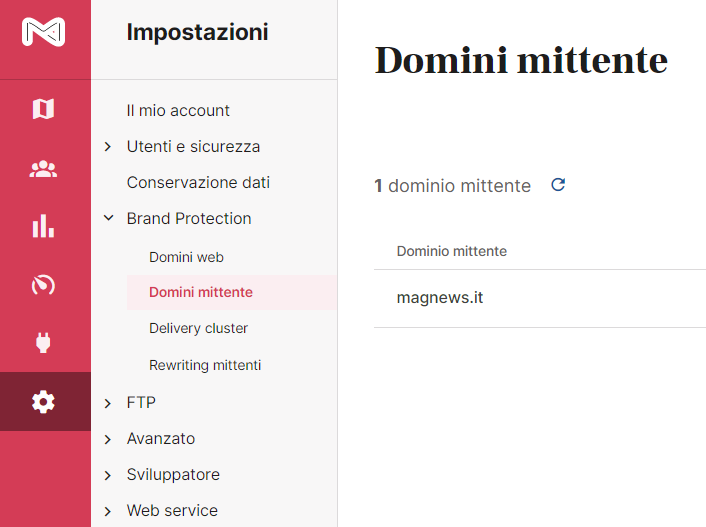The image size is (706, 527).
Task: Open the contacts people icon
Action: tap(43, 169)
